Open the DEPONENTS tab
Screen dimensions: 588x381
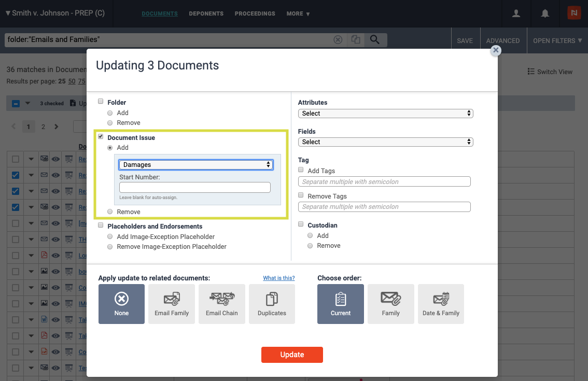206,13
